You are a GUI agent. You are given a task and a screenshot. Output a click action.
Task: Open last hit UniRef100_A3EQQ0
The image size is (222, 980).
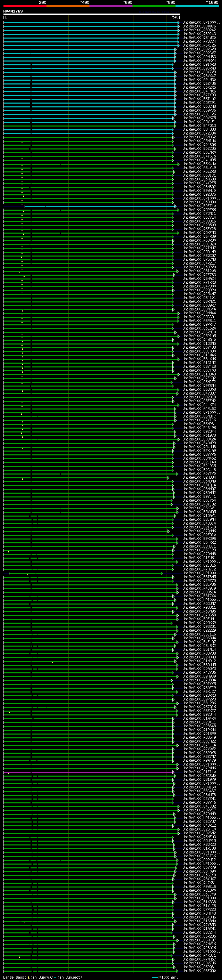[199, 971]
